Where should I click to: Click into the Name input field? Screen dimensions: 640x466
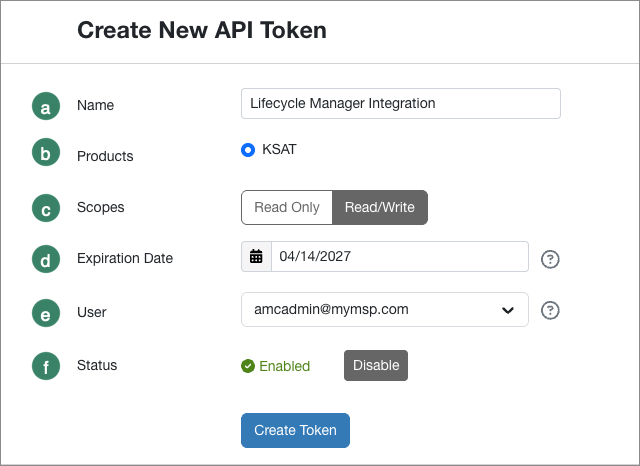pos(400,104)
